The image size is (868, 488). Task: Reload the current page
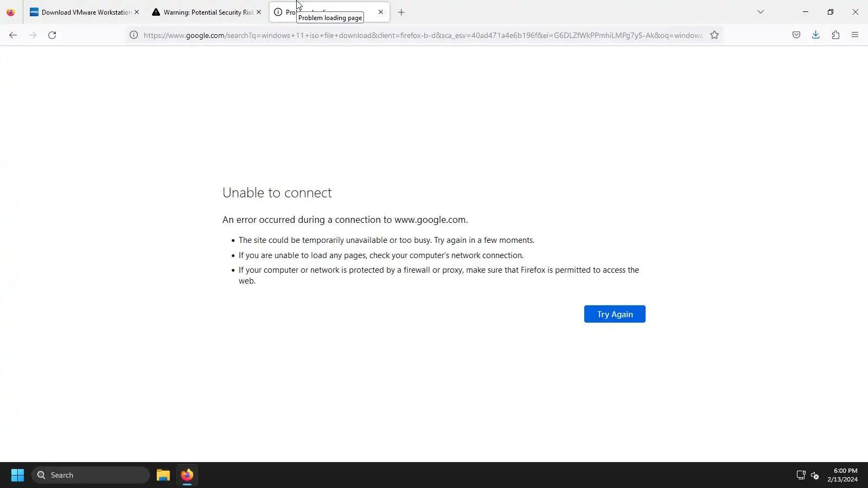[52, 35]
